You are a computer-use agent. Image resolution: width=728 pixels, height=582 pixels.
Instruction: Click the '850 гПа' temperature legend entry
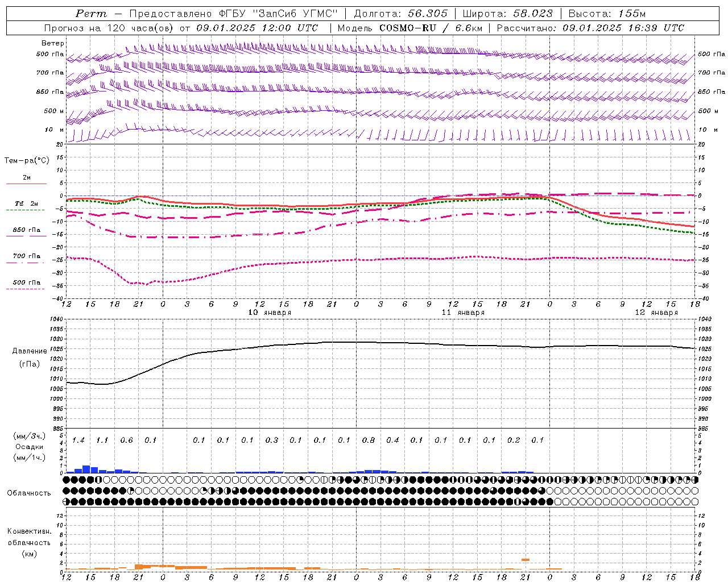coord(26,230)
